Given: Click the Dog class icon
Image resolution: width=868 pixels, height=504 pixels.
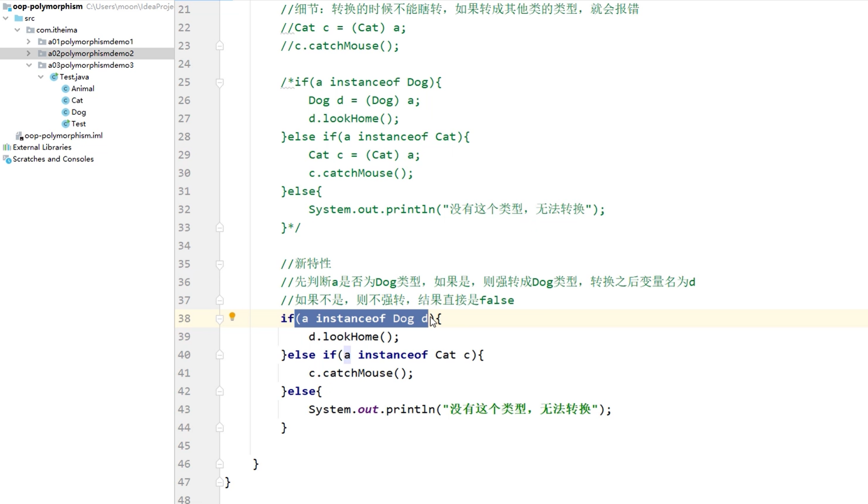Looking at the screenshot, I should pyautogui.click(x=66, y=112).
